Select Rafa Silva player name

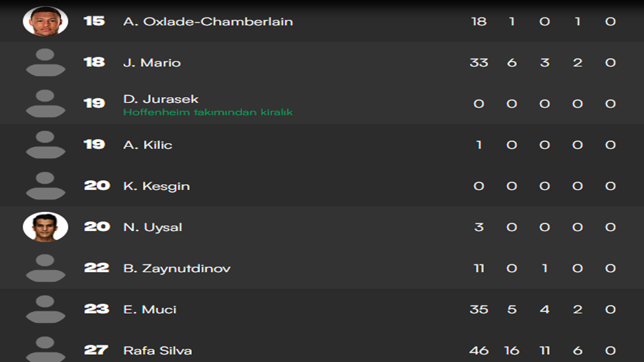[x=157, y=350]
